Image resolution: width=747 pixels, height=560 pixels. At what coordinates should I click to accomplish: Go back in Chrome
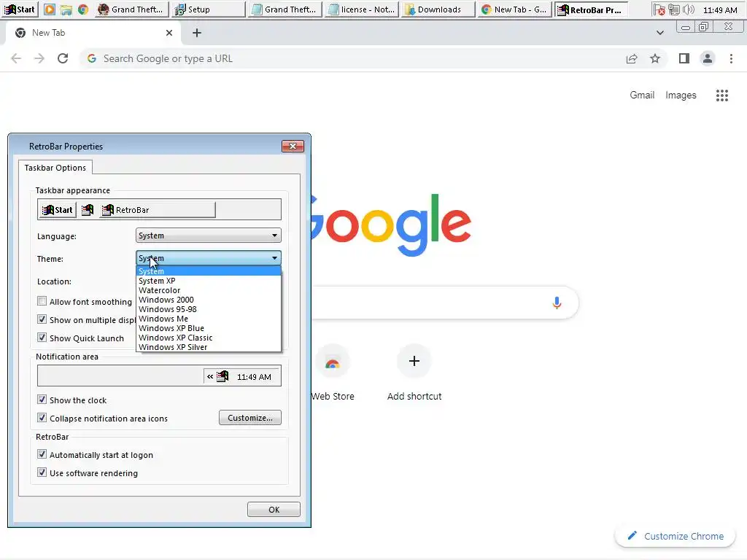pyautogui.click(x=16, y=58)
